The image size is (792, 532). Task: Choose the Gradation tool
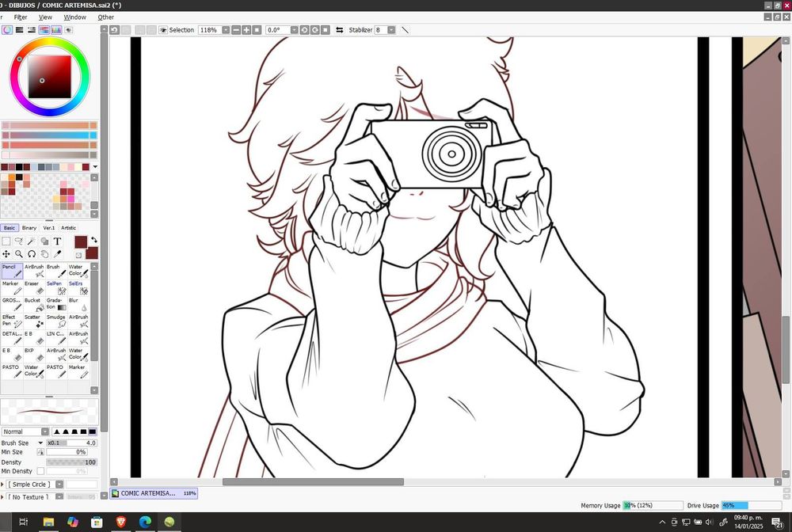[x=56, y=304]
